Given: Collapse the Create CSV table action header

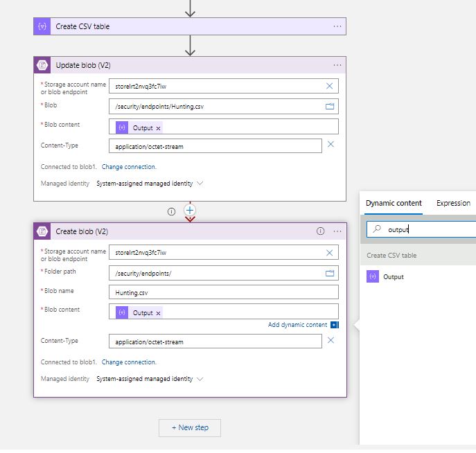Looking at the screenshot, I should pyautogui.click(x=190, y=26).
